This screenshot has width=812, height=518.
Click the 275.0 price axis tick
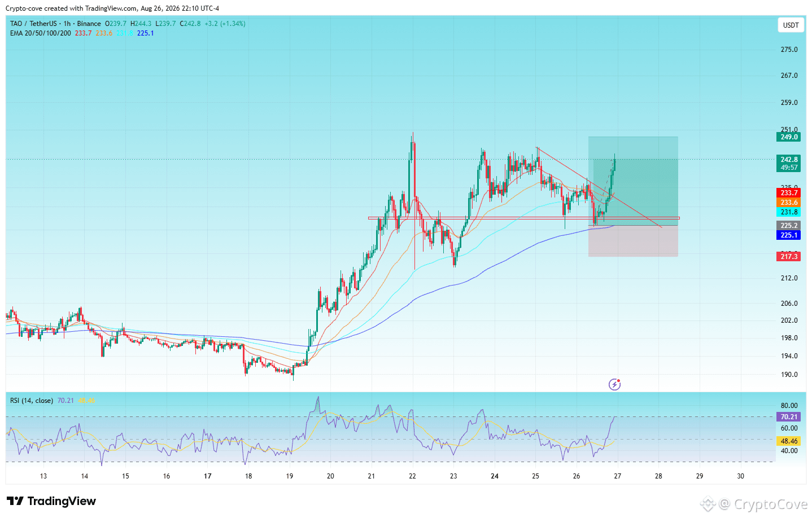point(789,50)
